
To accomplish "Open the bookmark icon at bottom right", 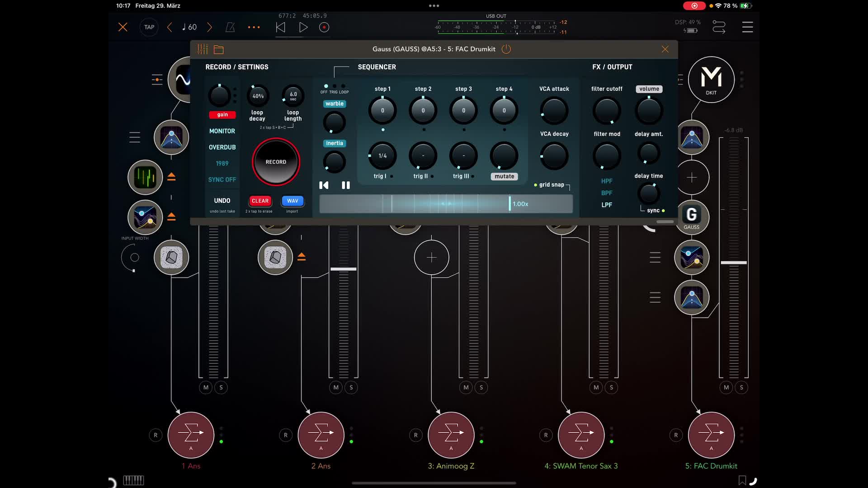I will click(x=742, y=480).
